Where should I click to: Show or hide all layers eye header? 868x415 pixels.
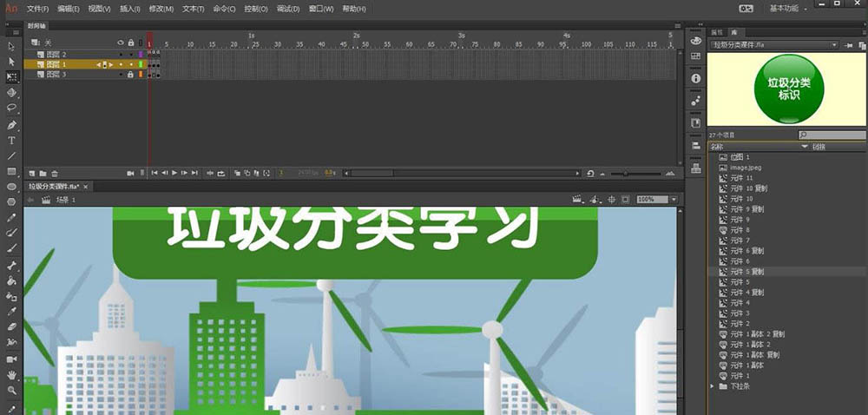click(122, 43)
